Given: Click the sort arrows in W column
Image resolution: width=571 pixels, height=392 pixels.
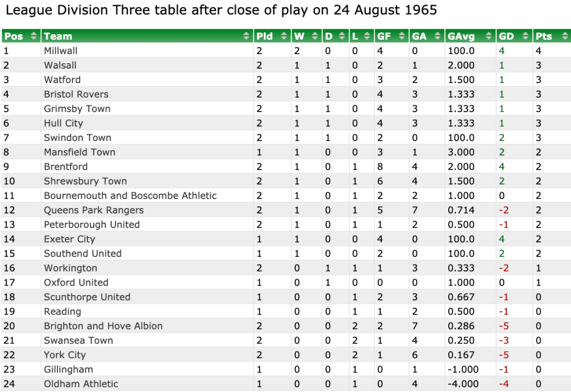Looking at the screenshot, I should (x=315, y=36).
